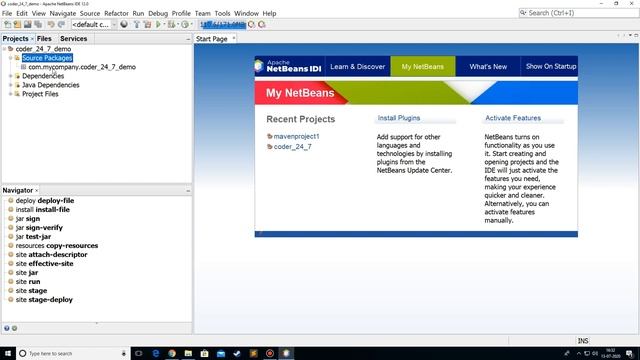640x360 pixels.
Task: Select the resources copy-resources goal
Action: pyautogui.click(x=57, y=245)
